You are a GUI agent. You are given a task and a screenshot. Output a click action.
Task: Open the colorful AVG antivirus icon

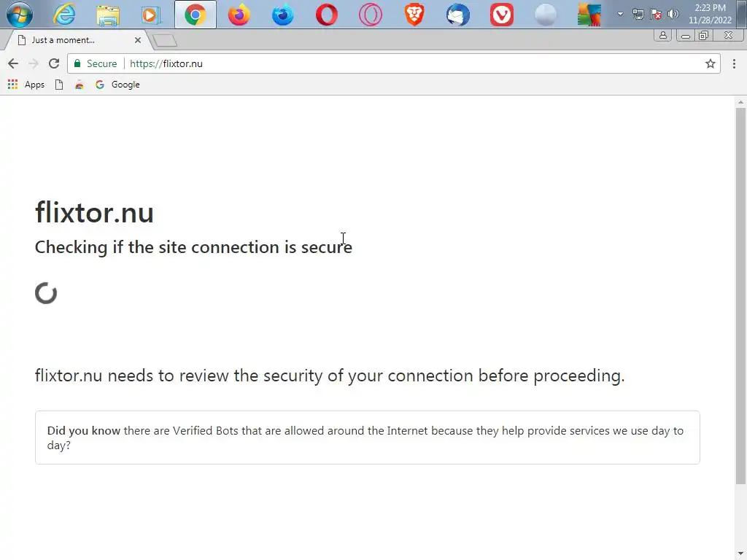[589, 15]
